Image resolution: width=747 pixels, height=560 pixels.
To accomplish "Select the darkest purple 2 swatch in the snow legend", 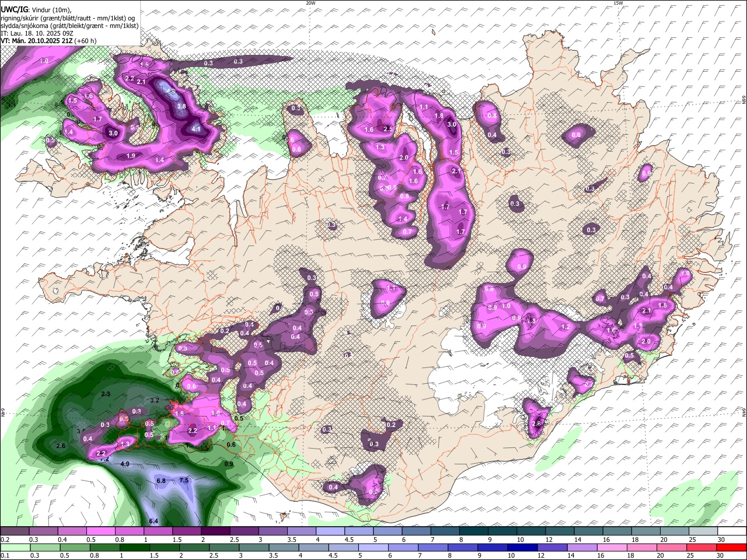I will point(215,531).
